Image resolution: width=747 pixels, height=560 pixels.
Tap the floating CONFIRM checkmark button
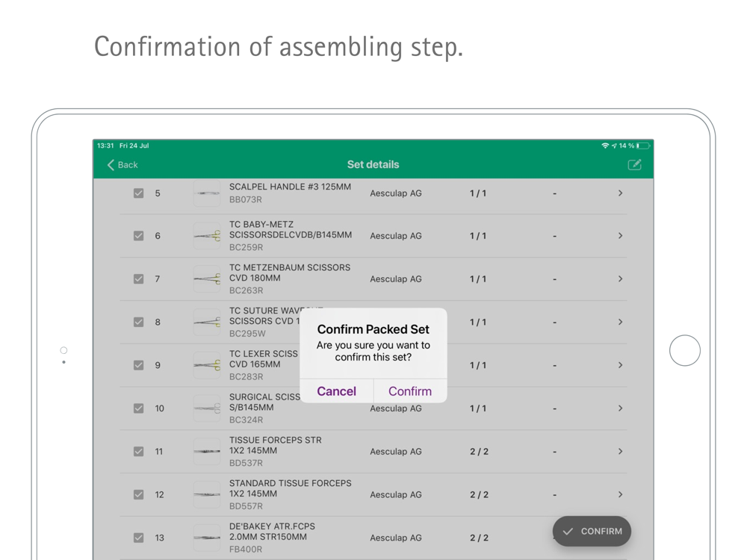[592, 532]
